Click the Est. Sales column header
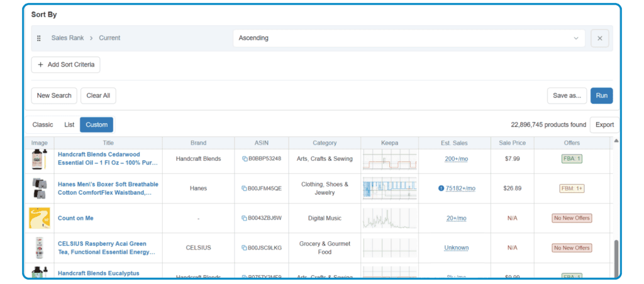Image resolution: width=644 pixels, height=284 pixels. click(x=455, y=143)
